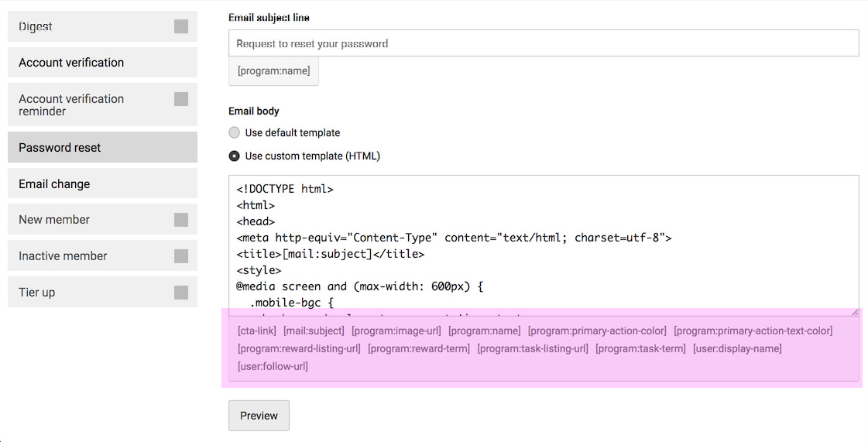
Task: Select Use custom template (HTML) option
Action: point(235,156)
